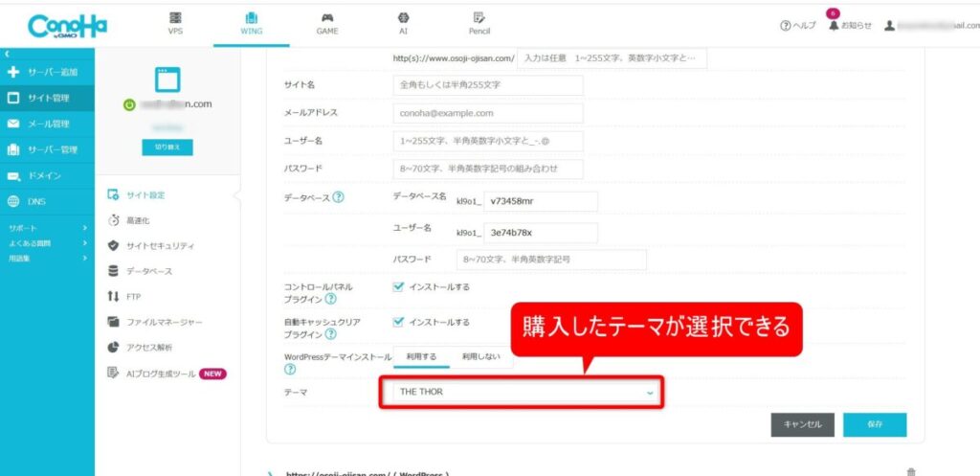Image resolution: width=980 pixels, height=476 pixels.
Task: Click the メールアドレス input field
Action: coord(487,113)
